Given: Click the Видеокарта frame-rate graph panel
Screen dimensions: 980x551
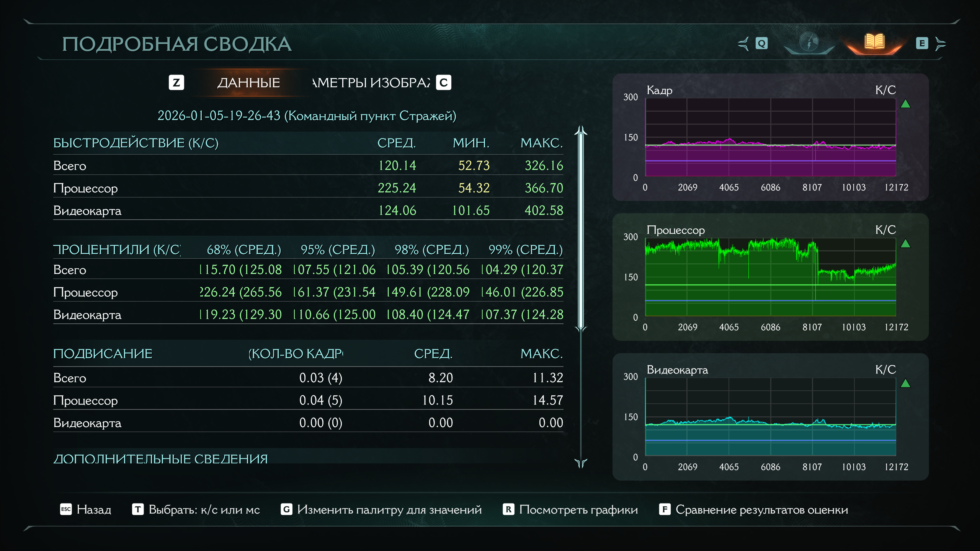Looking at the screenshot, I should click(x=770, y=417).
